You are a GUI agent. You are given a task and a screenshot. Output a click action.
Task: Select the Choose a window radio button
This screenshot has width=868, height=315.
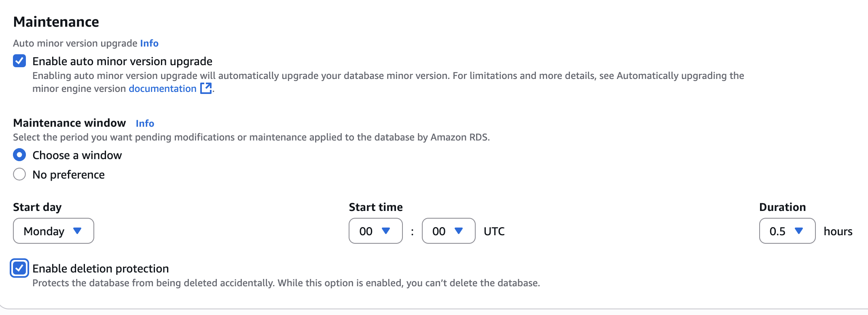(19, 155)
